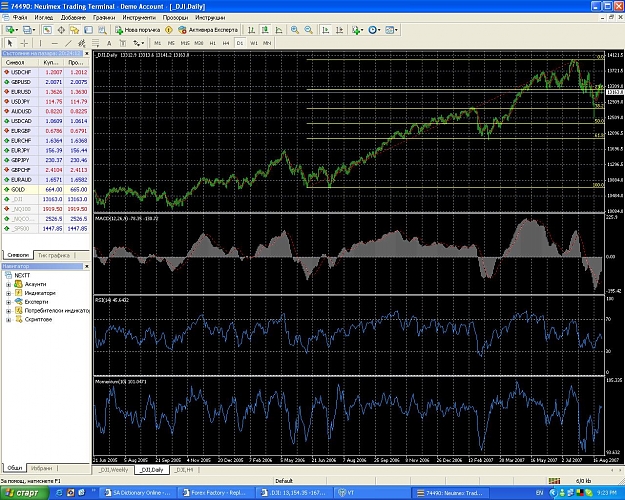Select the D1 timeframe button
625x500 pixels.
(240, 43)
